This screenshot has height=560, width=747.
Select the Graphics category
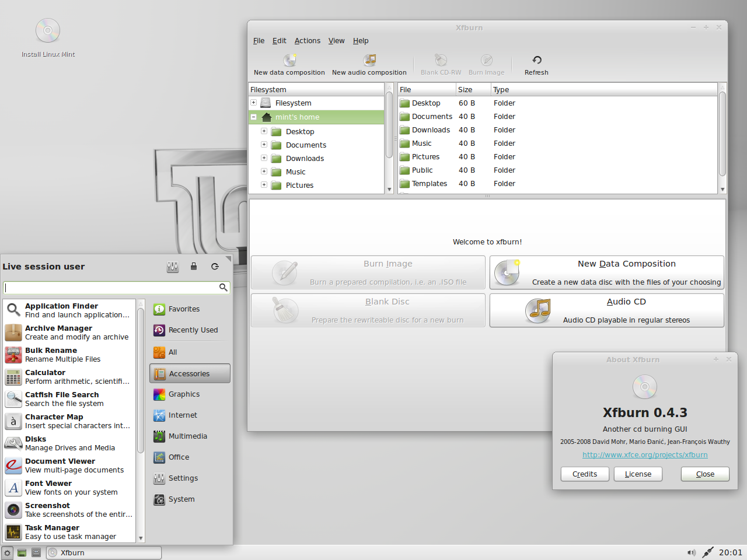(190, 394)
